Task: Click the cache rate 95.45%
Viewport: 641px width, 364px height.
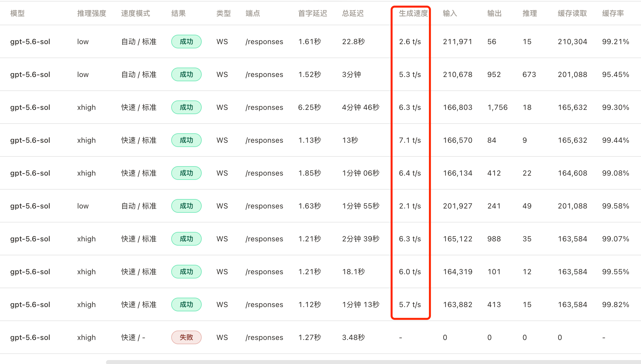Action: 616,75
